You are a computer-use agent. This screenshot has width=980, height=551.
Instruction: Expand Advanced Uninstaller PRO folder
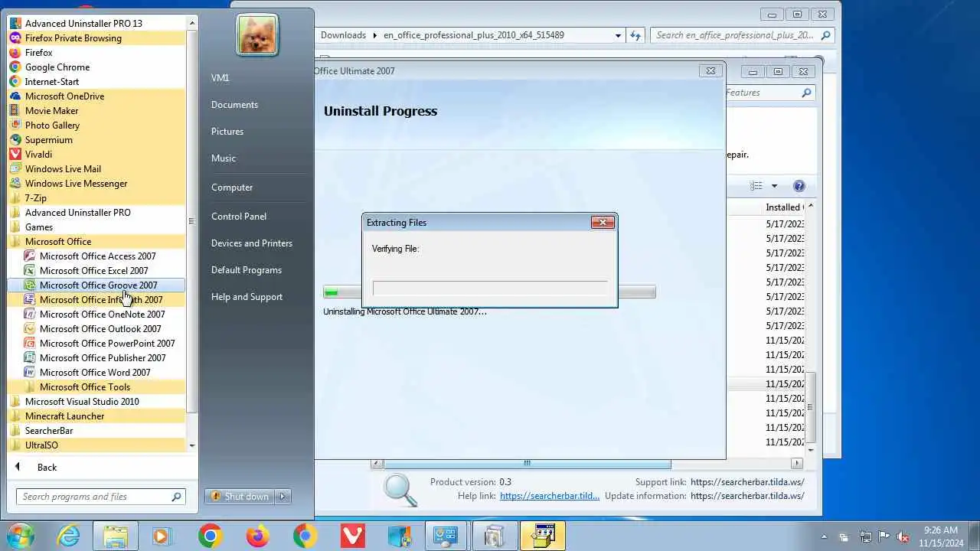coord(96,212)
